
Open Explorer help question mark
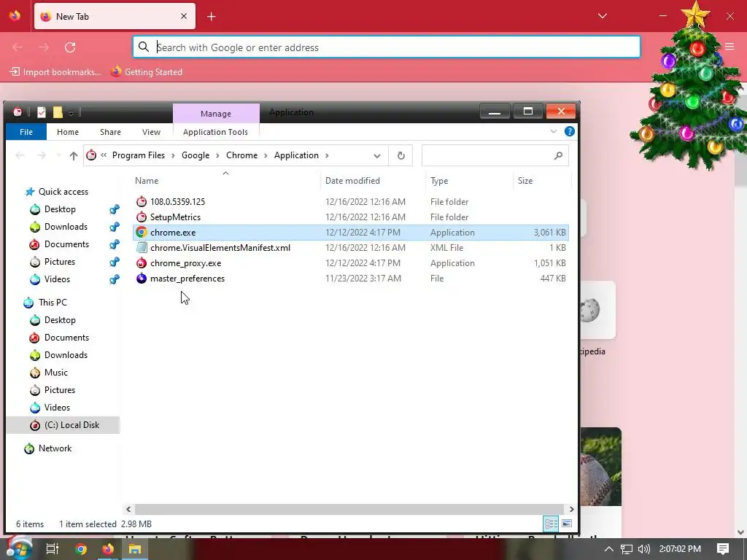point(569,131)
